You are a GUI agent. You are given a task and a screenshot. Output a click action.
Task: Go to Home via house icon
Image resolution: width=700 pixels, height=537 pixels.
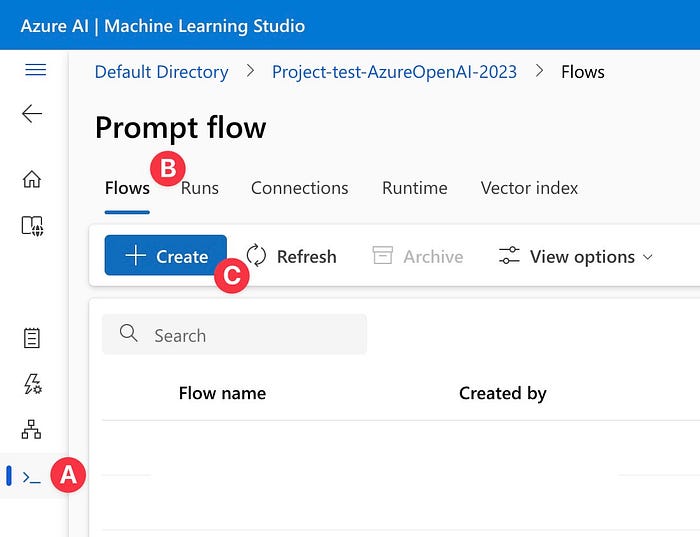[32, 179]
